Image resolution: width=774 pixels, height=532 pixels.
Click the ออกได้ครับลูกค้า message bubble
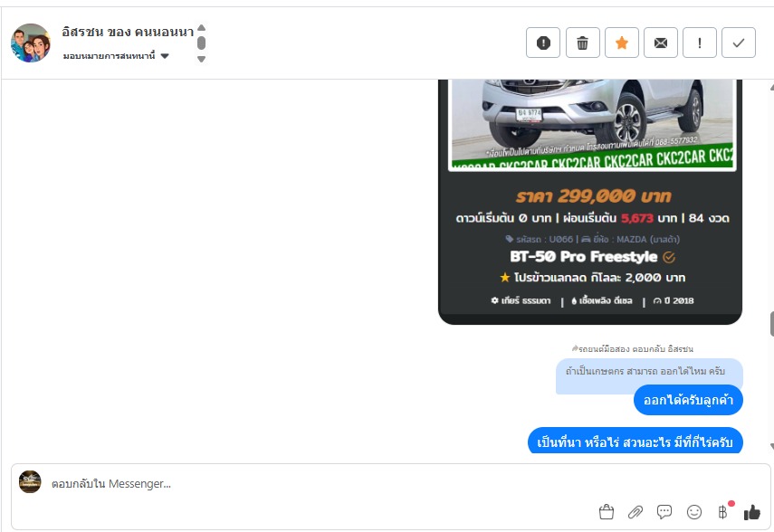tap(688, 400)
